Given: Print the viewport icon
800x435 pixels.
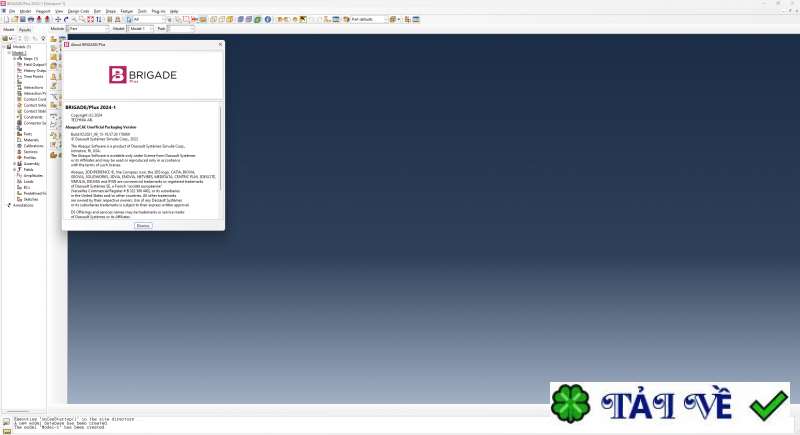Looking at the screenshot, I should 31,19.
